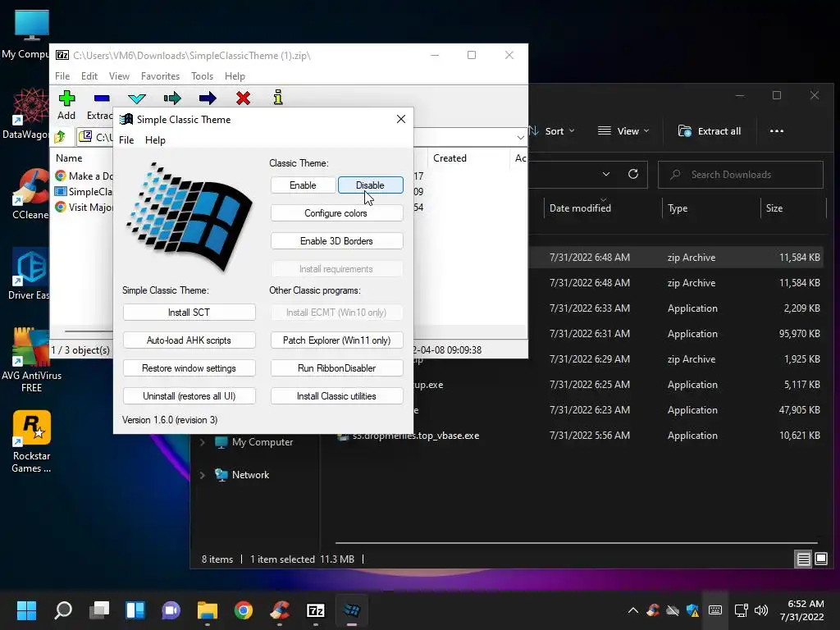Open Widgets from the taskbar
The height and width of the screenshot is (630, 840).
[x=135, y=610]
